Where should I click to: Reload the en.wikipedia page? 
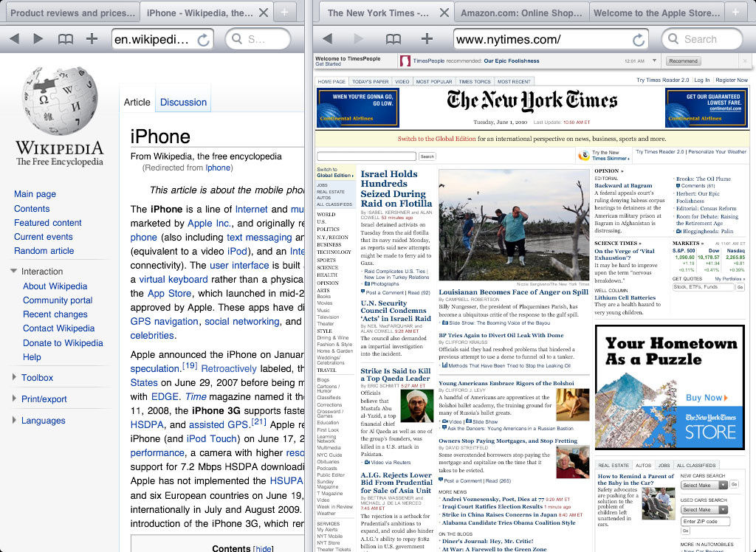pyautogui.click(x=204, y=40)
